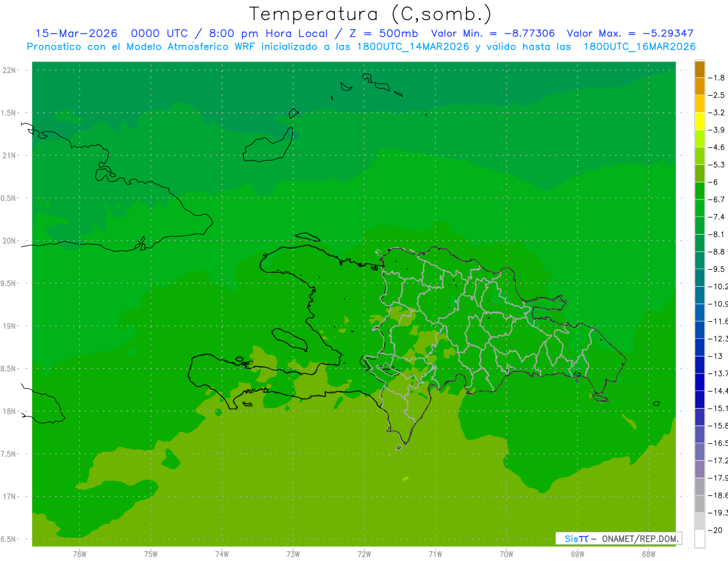728x562 pixels.
Task: Click the "Temperatura (C,somb.)" chart title
Action: pyautogui.click(x=371, y=13)
